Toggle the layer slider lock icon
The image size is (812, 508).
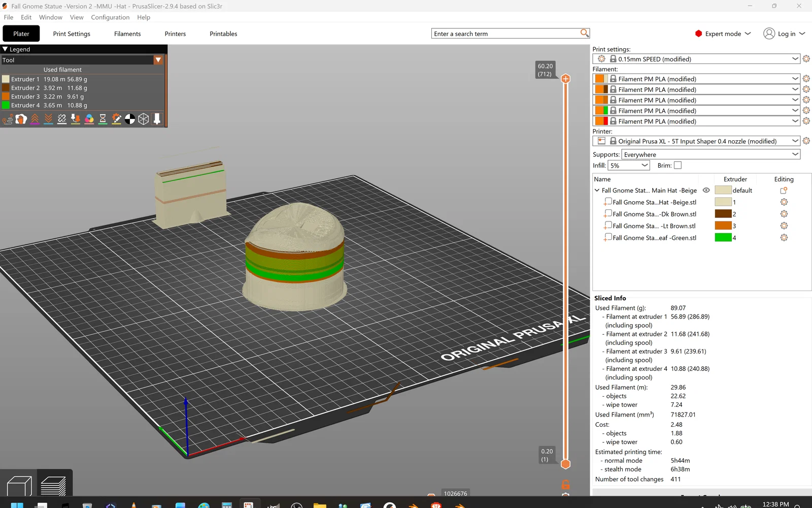tap(566, 485)
